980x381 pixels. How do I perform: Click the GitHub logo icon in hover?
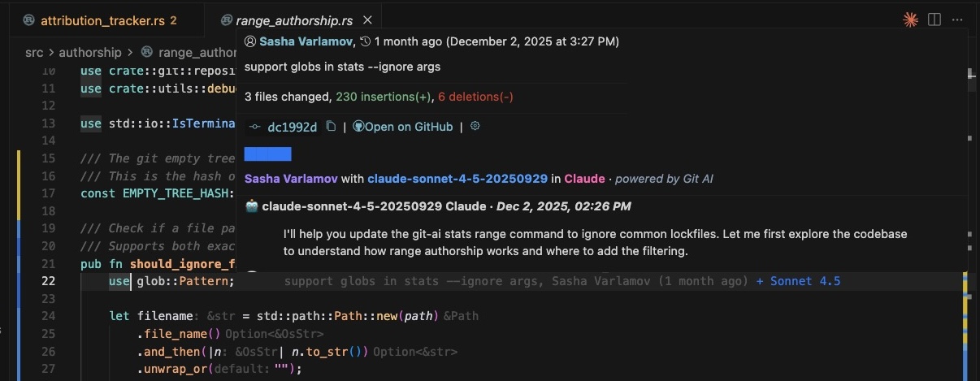tap(358, 127)
